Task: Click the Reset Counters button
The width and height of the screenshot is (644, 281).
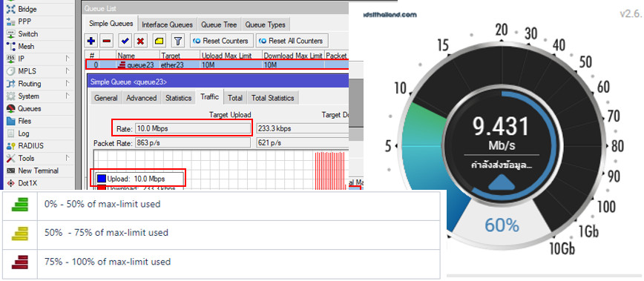Action: [221, 41]
